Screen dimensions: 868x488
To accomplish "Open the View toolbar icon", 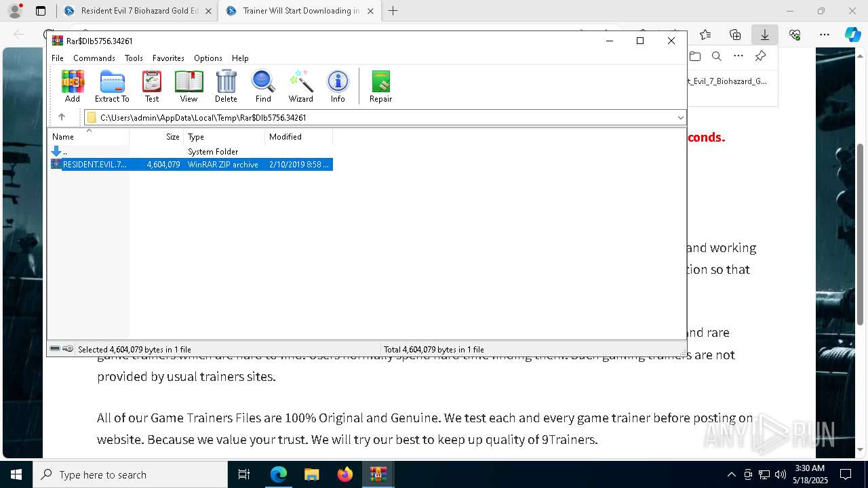I will (189, 86).
